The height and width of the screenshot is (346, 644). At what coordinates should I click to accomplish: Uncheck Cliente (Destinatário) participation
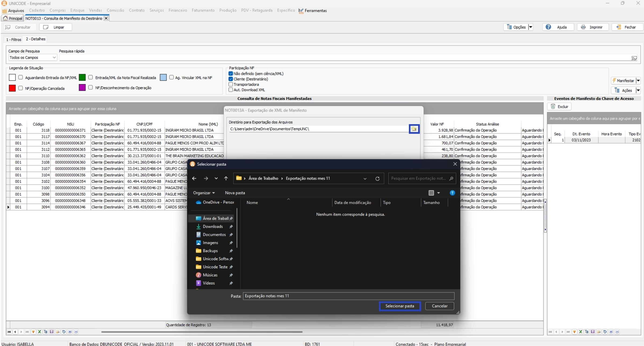click(x=231, y=79)
